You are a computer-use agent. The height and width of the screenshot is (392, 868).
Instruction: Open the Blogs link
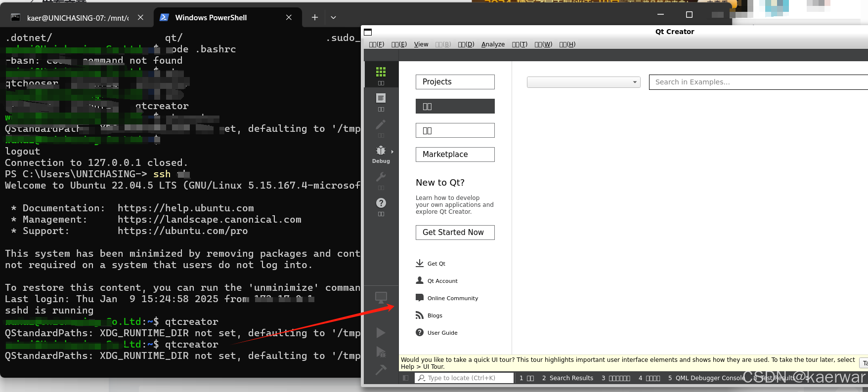coord(435,315)
